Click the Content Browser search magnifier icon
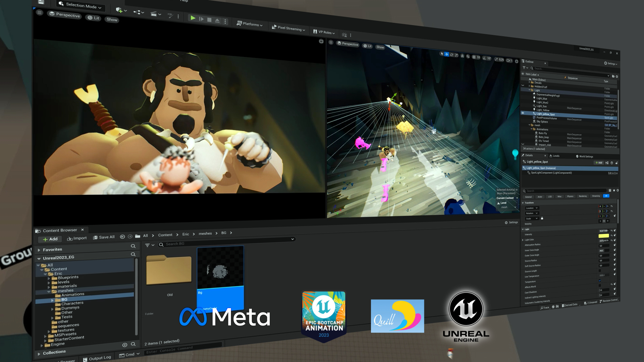Viewport: 644px width, 362px height. 161,244
